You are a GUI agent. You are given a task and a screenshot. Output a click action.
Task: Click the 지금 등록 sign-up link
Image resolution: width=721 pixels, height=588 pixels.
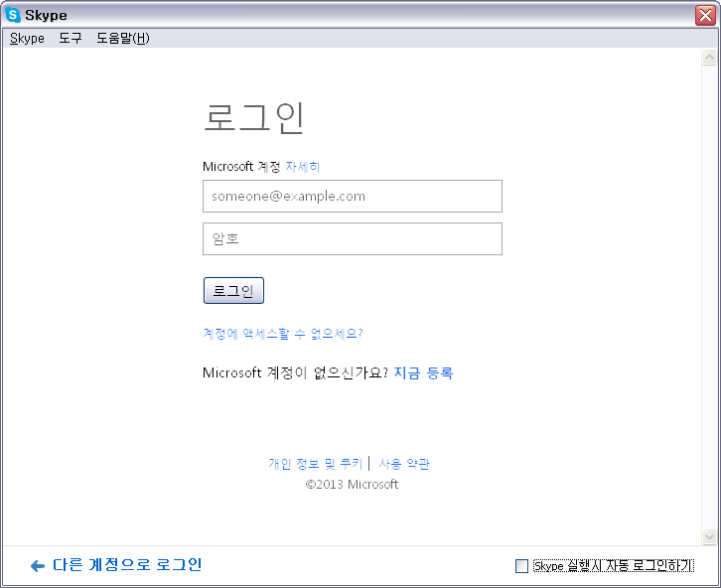(423, 372)
